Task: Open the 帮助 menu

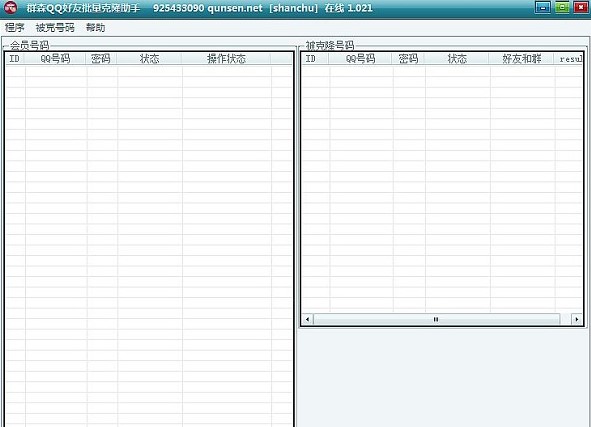Action: pos(95,28)
